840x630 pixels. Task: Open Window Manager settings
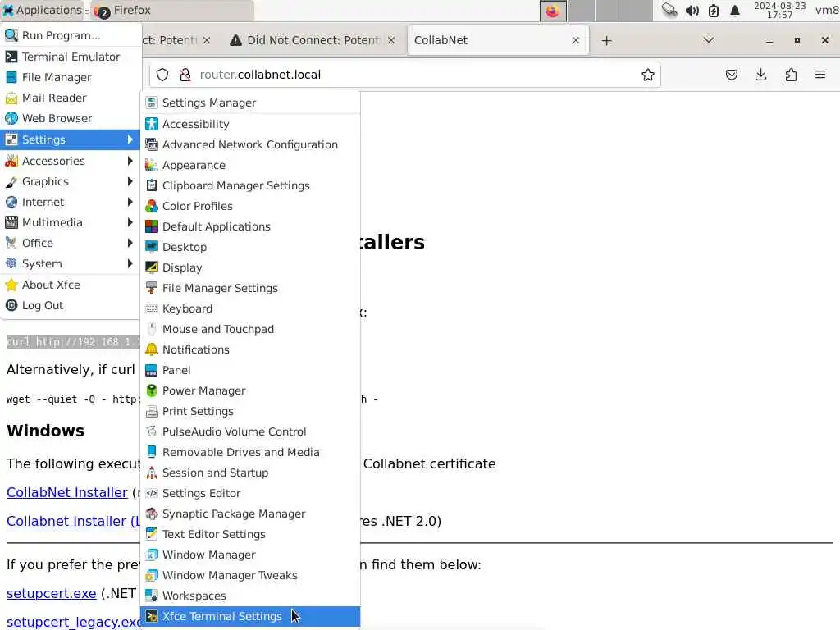coord(250,555)
